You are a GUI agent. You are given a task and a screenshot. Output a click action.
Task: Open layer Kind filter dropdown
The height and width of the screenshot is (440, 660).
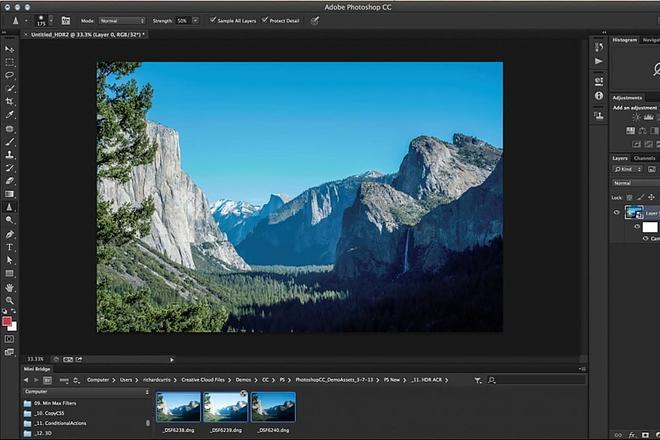(x=628, y=169)
